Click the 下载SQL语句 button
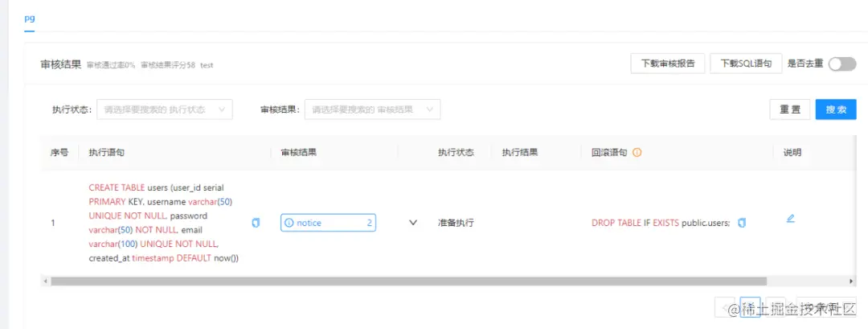868x329 pixels. [x=746, y=63]
